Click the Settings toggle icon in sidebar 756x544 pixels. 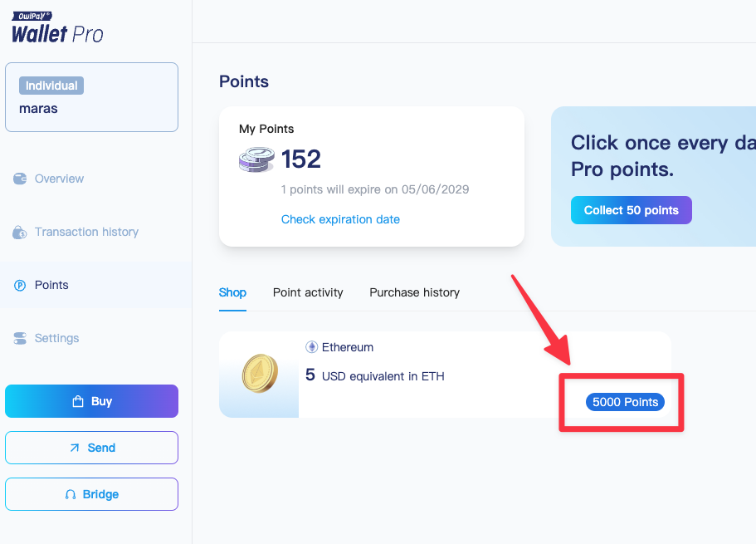20,338
